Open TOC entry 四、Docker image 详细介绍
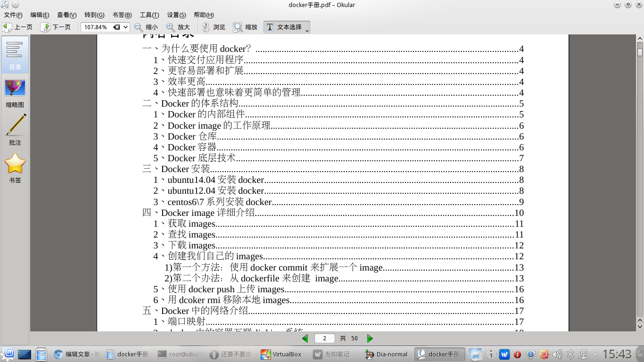Screen dimensions: 644x362 tap(333, 213)
